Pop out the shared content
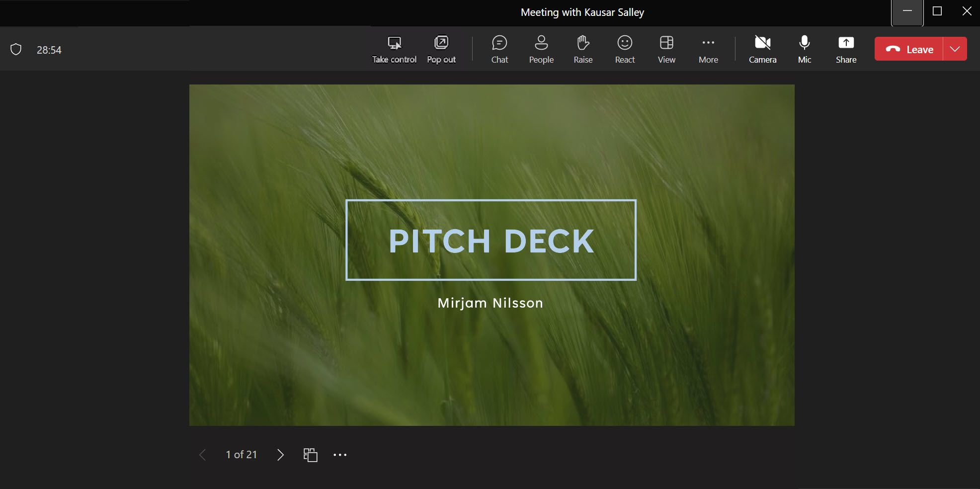980x489 pixels. tap(441, 49)
